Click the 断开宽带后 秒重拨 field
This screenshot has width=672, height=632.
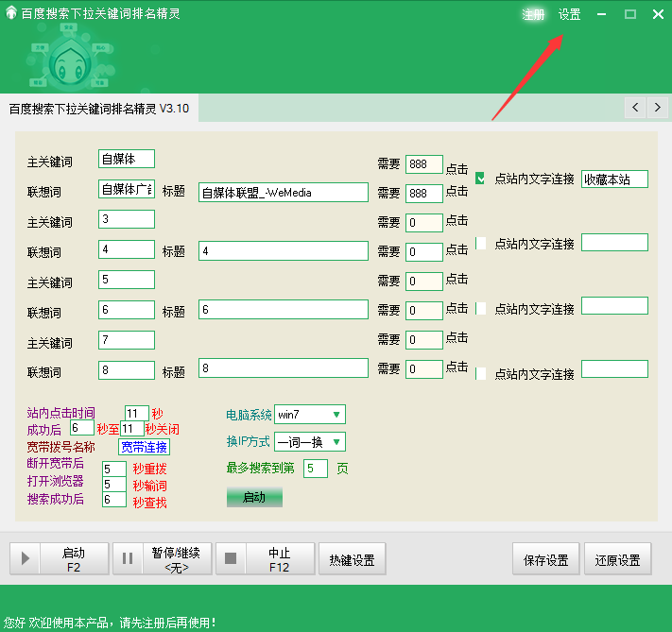tap(114, 469)
